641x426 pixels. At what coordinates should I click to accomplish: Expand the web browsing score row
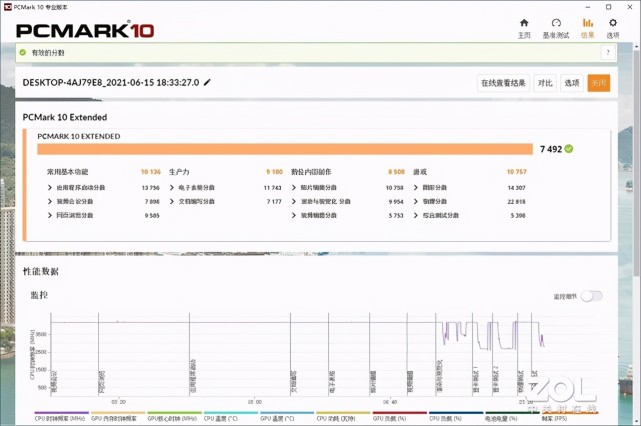70,215
